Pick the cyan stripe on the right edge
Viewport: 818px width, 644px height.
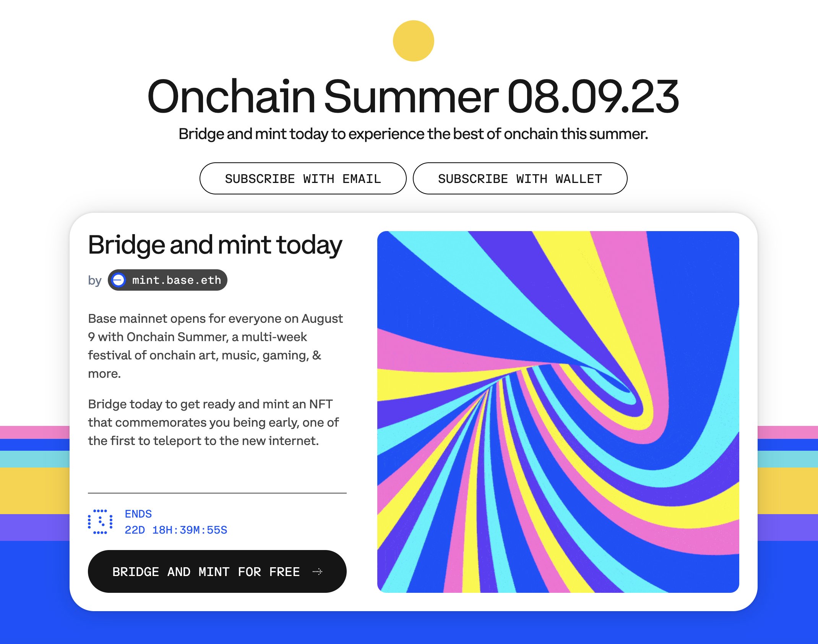tap(787, 459)
